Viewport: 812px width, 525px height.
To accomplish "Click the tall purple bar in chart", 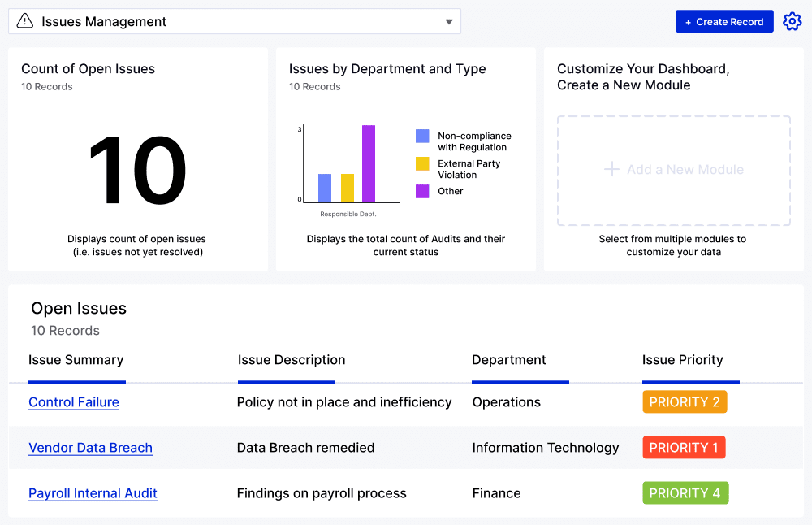I will [369, 163].
